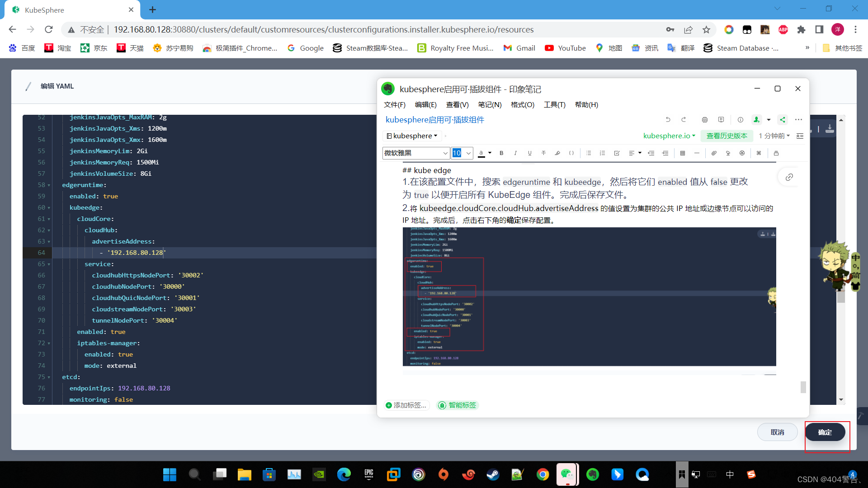Collapse service block on line 65
Screen dimensions: 868x488
click(49, 264)
